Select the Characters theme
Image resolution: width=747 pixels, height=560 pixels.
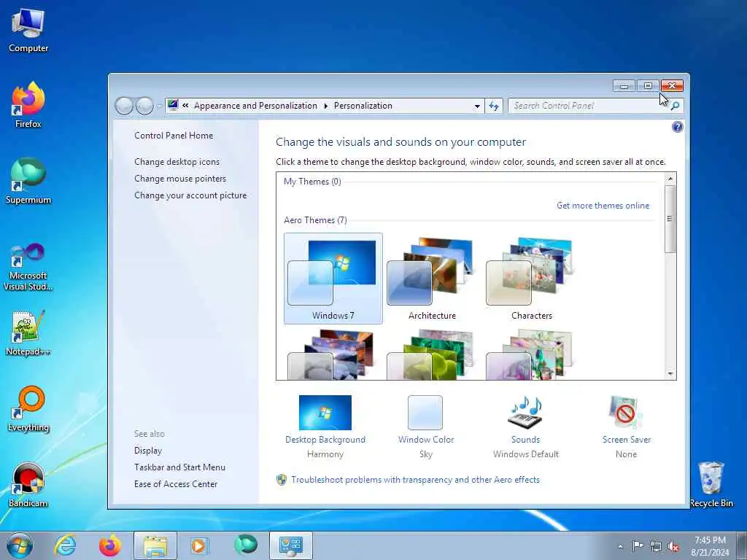[x=532, y=279]
